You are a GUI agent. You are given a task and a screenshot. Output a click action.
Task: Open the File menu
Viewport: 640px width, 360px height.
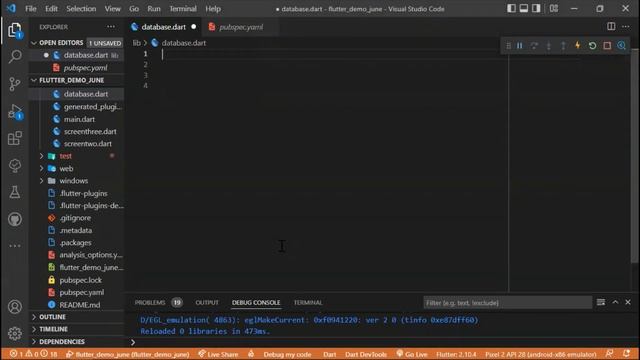pyautogui.click(x=31, y=9)
